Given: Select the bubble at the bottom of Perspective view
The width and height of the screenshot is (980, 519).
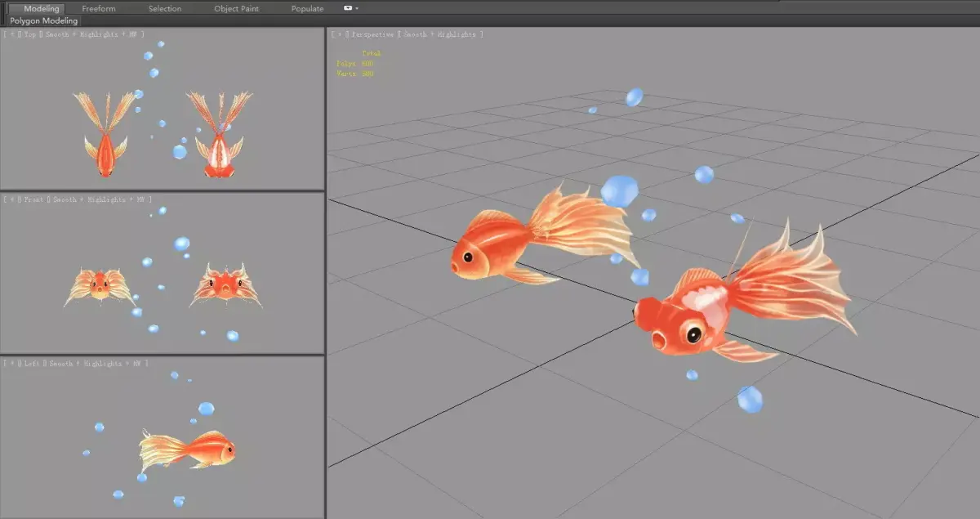Looking at the screenshot, I should point(750,399).
